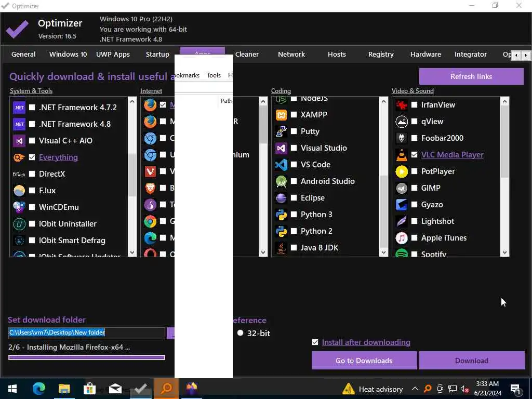Open the UWP Apps tab
This screenshot has height=399, width=532.
tap(113, 55)
